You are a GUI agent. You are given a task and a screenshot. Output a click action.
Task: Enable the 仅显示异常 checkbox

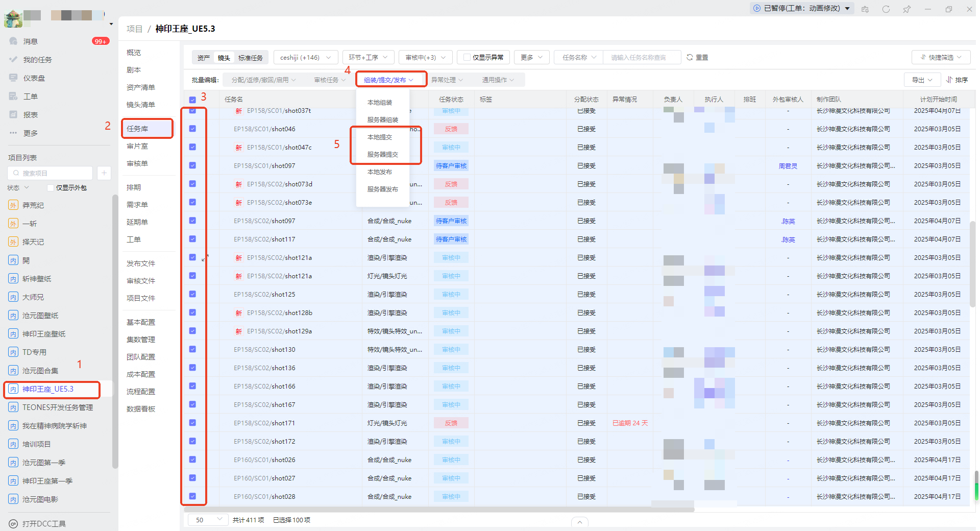[x=467, y=58]
